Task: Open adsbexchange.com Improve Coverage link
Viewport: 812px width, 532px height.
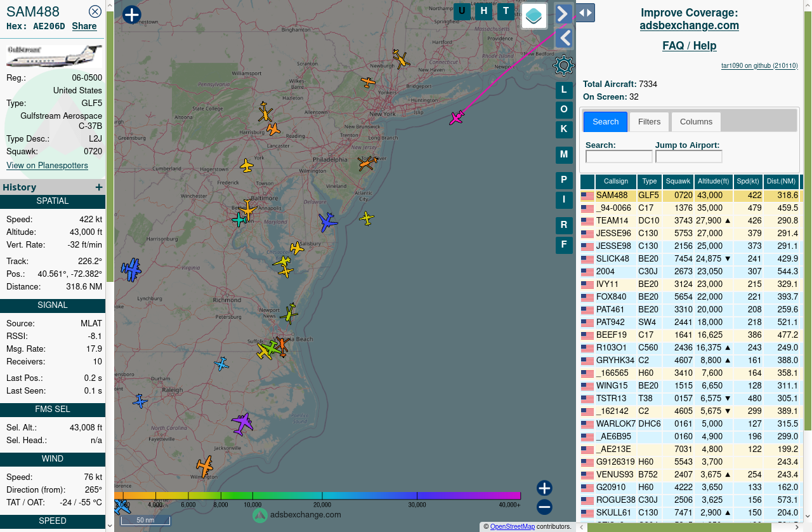Action: pos(689,25)
